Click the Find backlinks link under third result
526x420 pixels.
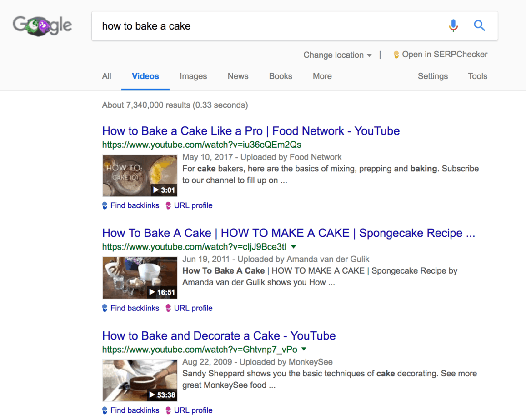[x=135, y=410]
